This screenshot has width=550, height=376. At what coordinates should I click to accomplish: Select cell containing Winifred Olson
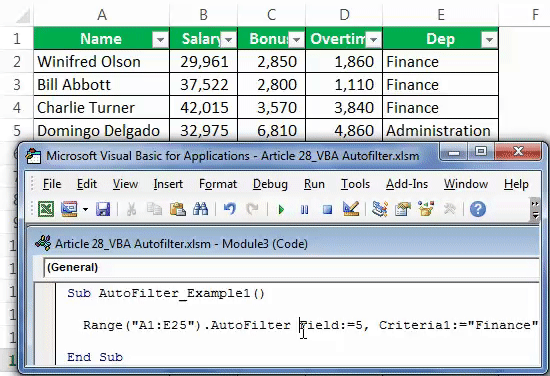pyautogui.click(x=102, y=62)
